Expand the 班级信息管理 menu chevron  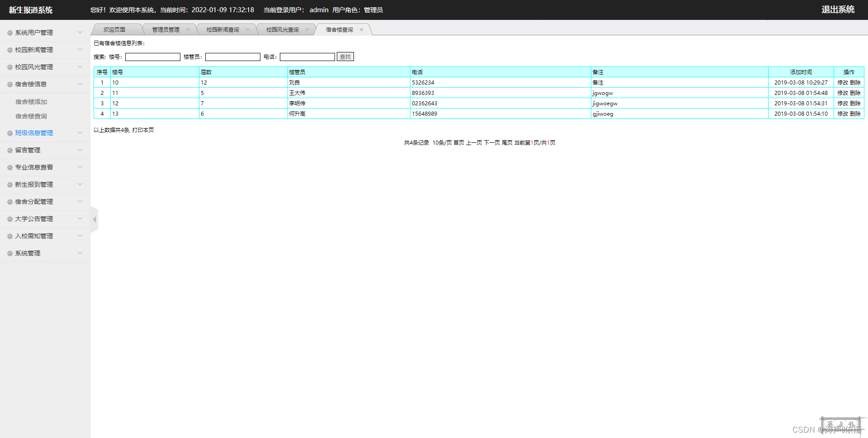pos(80,132)
